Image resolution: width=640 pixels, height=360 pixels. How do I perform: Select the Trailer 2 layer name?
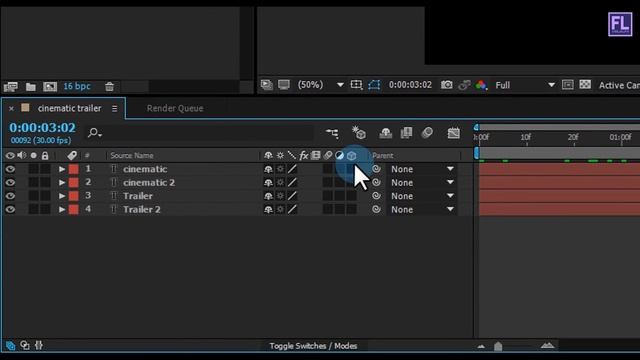tap(142, 209)
